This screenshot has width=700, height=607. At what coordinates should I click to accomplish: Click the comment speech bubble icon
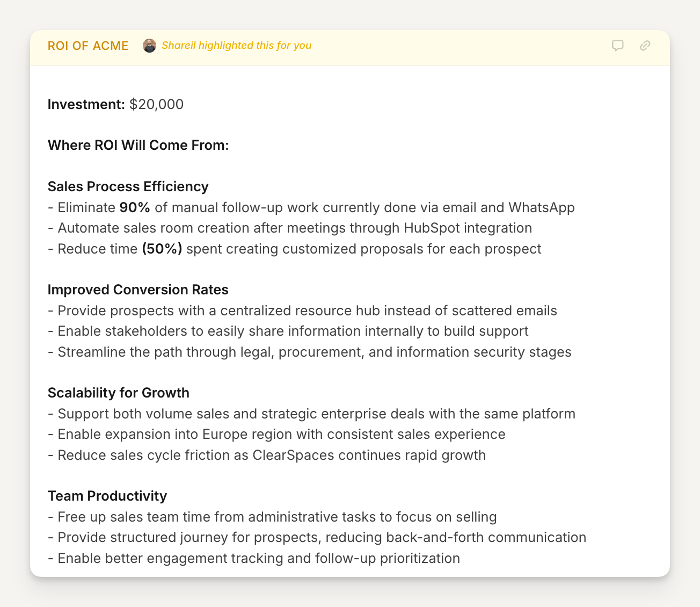click(x=617, y=46)
